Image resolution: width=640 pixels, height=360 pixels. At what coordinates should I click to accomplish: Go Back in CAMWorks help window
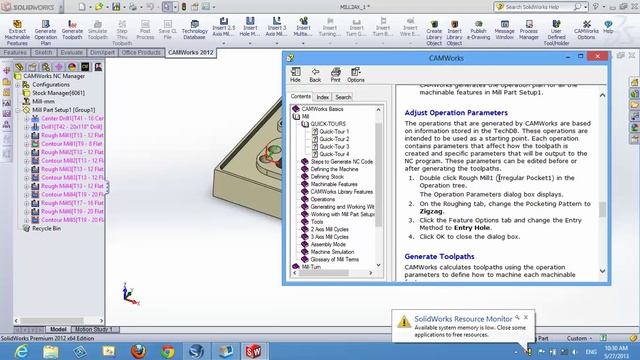point(315,75)
